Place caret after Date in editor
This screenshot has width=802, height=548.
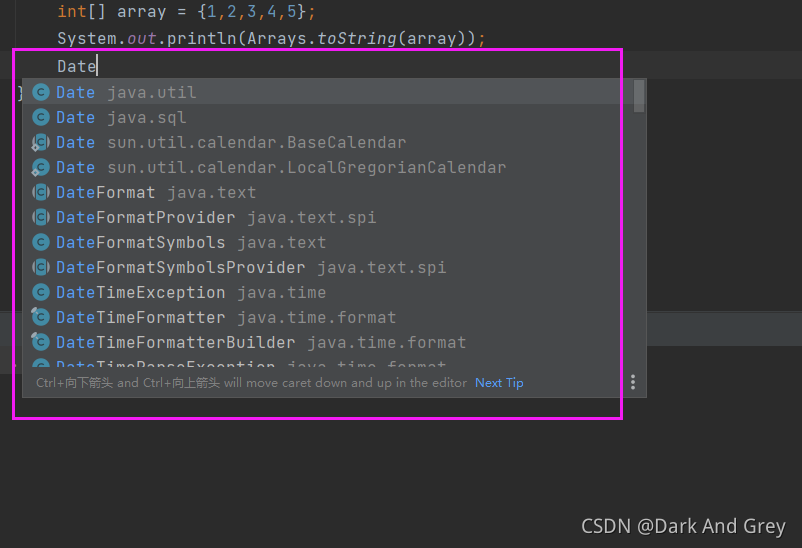97,67
